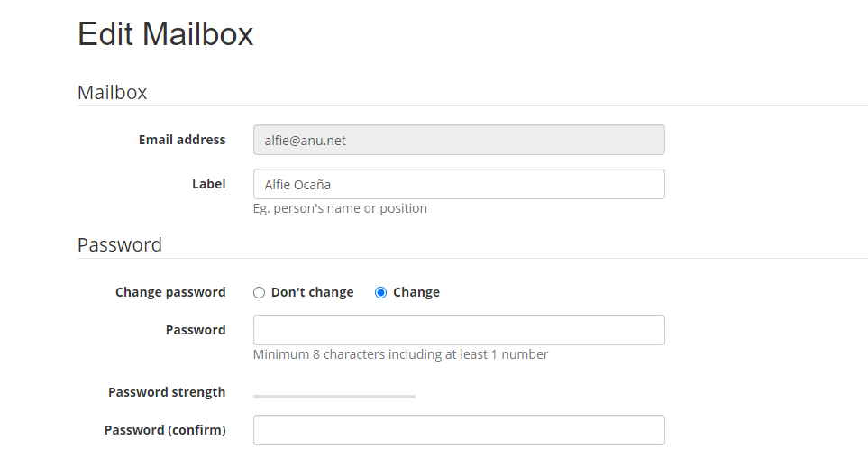Click the "Password strength" label

[x=167, y=392]
